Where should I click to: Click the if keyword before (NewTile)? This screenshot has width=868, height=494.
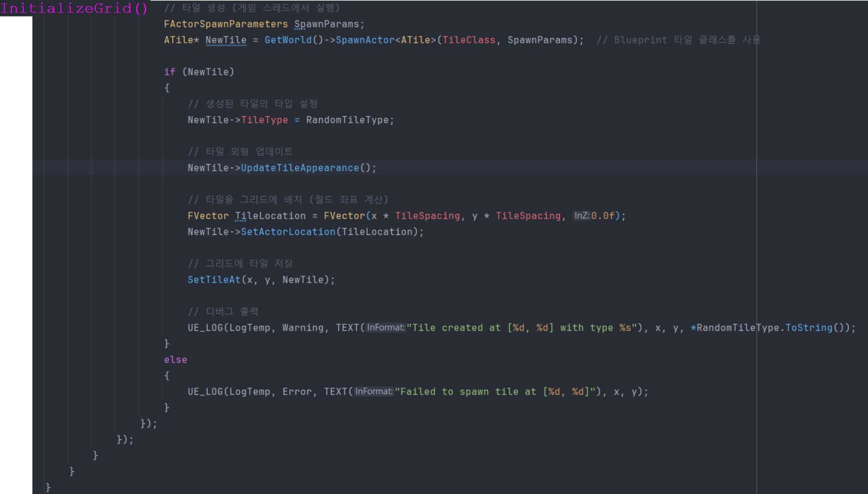click(169, 72)
